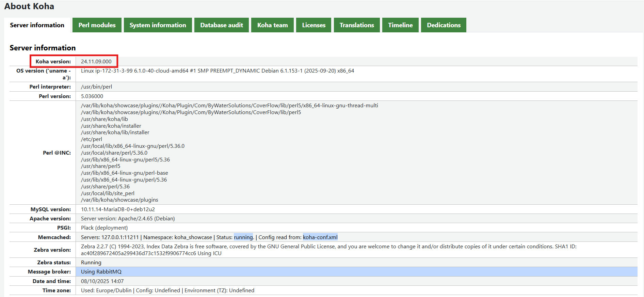Click the MariaDB MySQL version value

click(x=118, y=209)
